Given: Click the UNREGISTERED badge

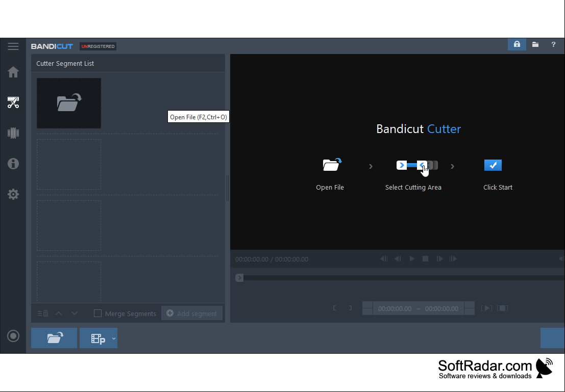Looking at the screenshot, I should [x=98, y=46].
